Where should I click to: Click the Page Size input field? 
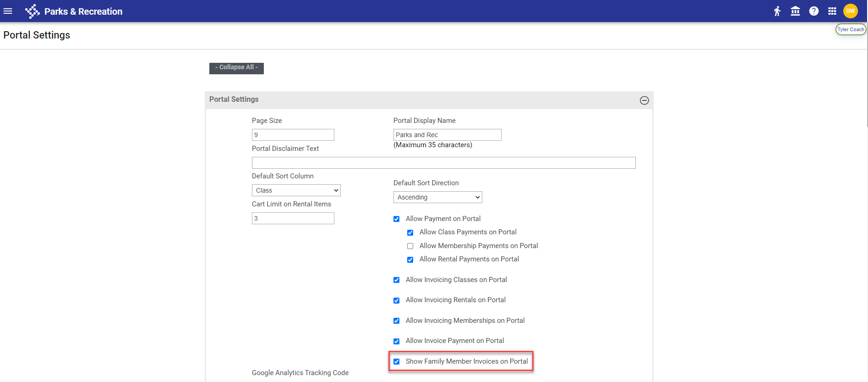pos(293,135)
